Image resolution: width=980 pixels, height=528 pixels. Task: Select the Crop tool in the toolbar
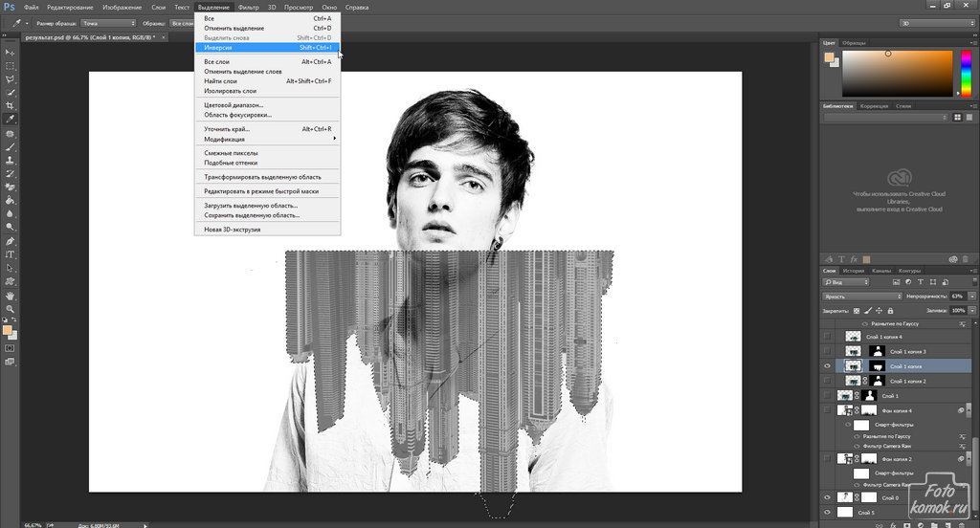pyautogui.click(x=11, y=106)
